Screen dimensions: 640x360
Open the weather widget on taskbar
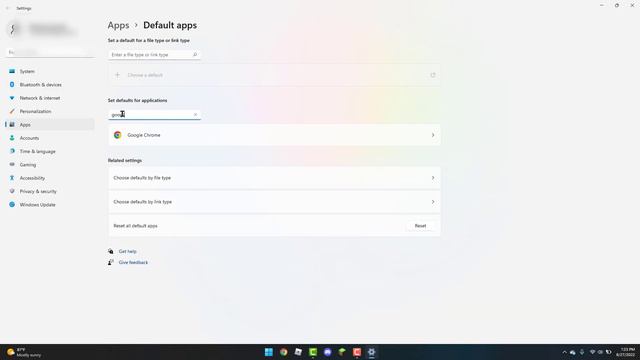coord(24,352)
